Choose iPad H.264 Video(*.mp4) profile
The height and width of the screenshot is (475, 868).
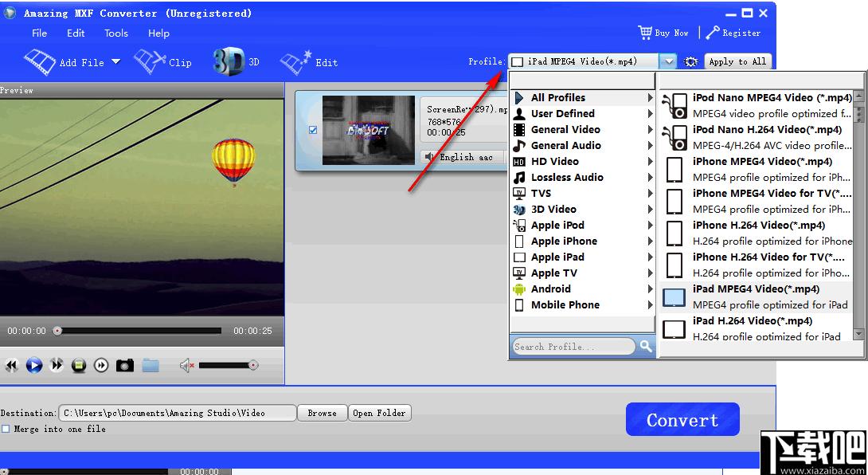coord(757,328)
